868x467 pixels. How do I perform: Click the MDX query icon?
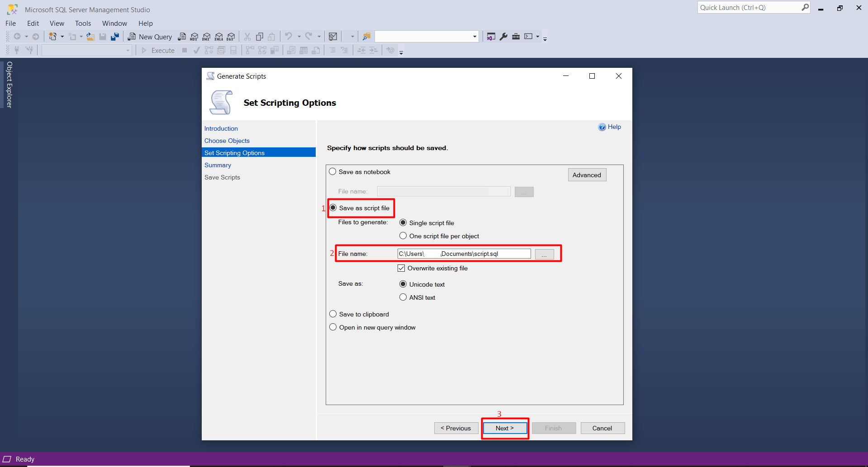coord(194,37)
